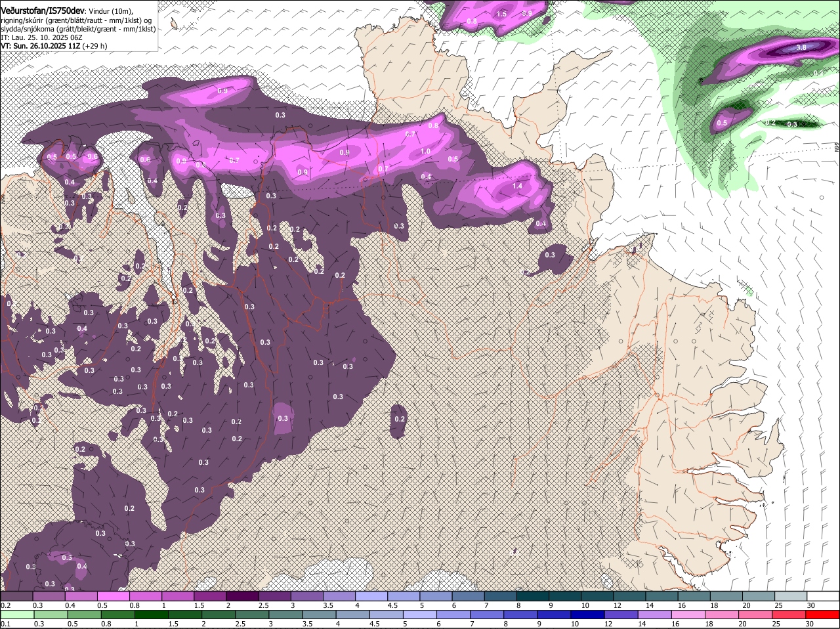Image resolution: width=840 pixels, height=629 pixels.
Task: Click the 0.1 label on the rain legend scale
Action: (6, 624)
